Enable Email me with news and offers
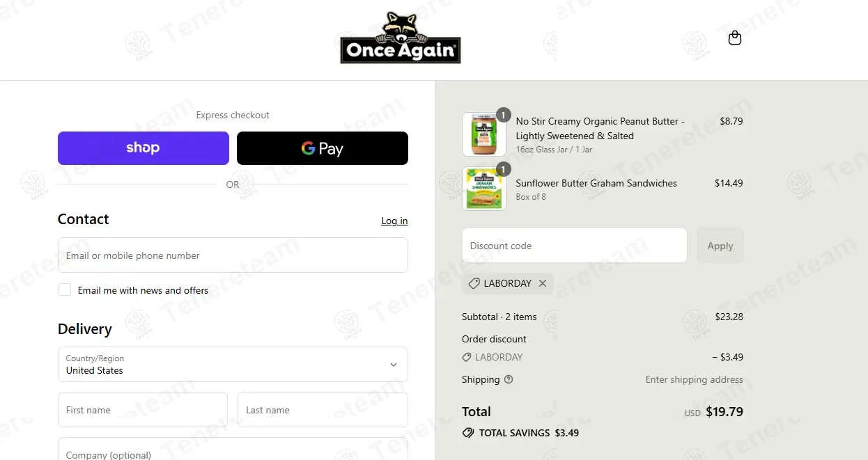The image size is (868, 460). pos(65,290)
